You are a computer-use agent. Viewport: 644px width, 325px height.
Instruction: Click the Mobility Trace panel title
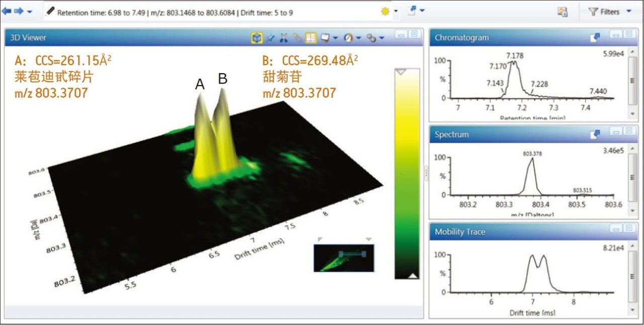click(x=460, y=232)
